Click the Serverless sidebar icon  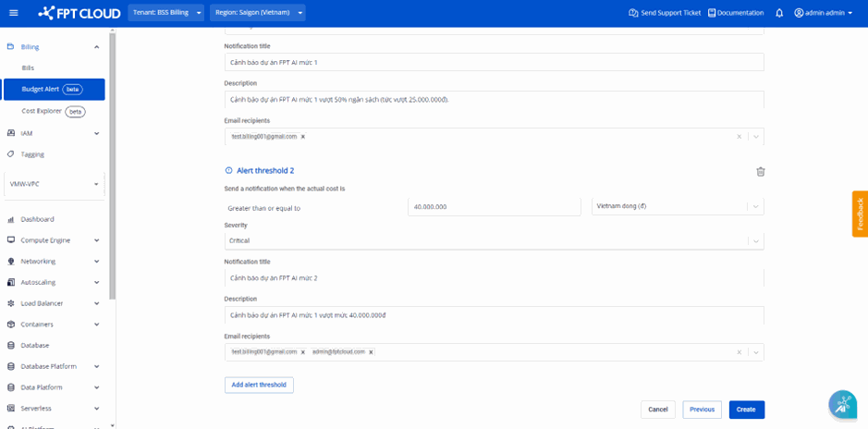10,409
